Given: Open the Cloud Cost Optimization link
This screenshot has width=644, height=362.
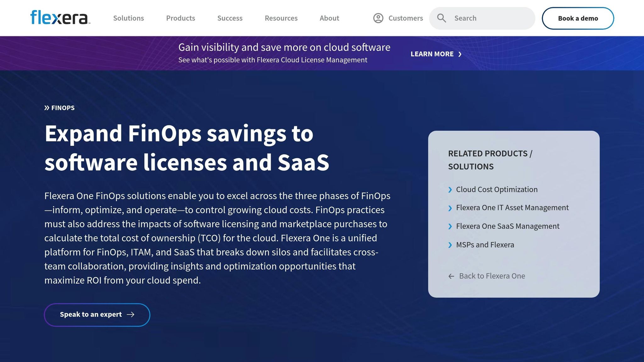Looking at the screenshot, I should 497,189.
